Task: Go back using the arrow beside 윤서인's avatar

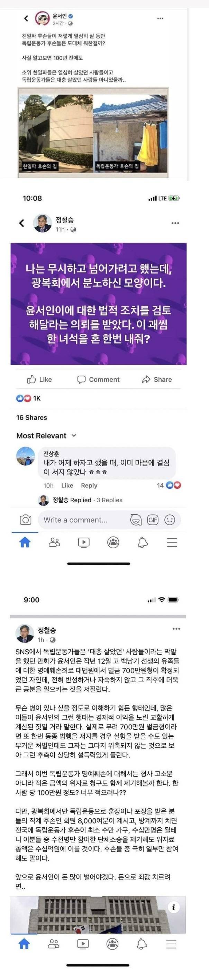Action: (x=26, y=18)
